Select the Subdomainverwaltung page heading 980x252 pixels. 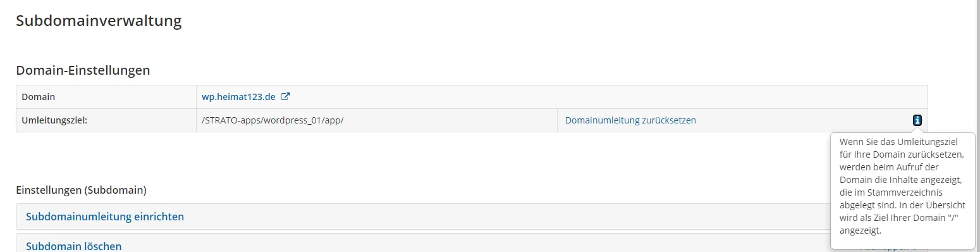click(99, 21)
